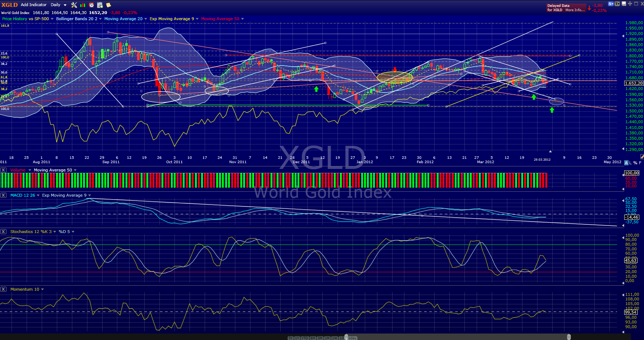Save chart with the floppy disk icon
644x340 pixels.
click(624, 4)
